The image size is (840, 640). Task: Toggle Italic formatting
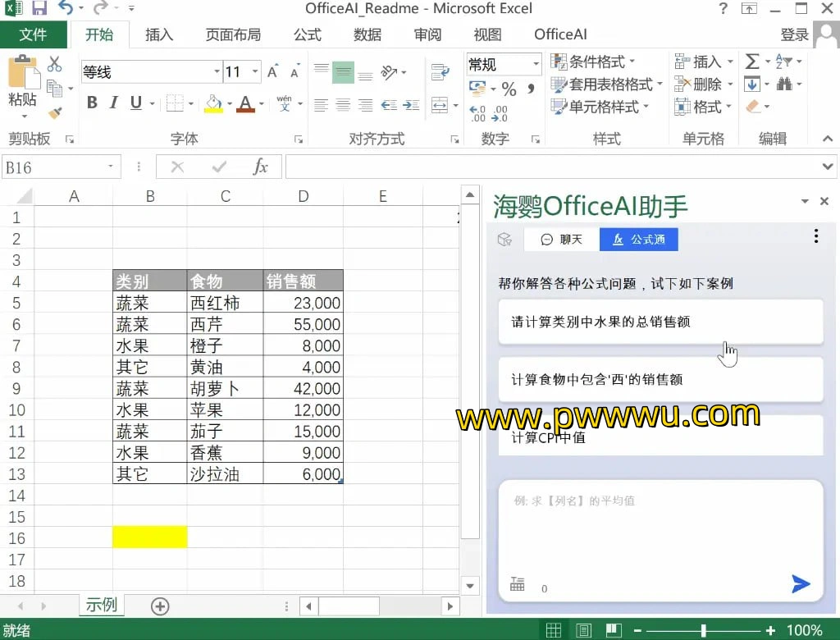coord(113,103)
